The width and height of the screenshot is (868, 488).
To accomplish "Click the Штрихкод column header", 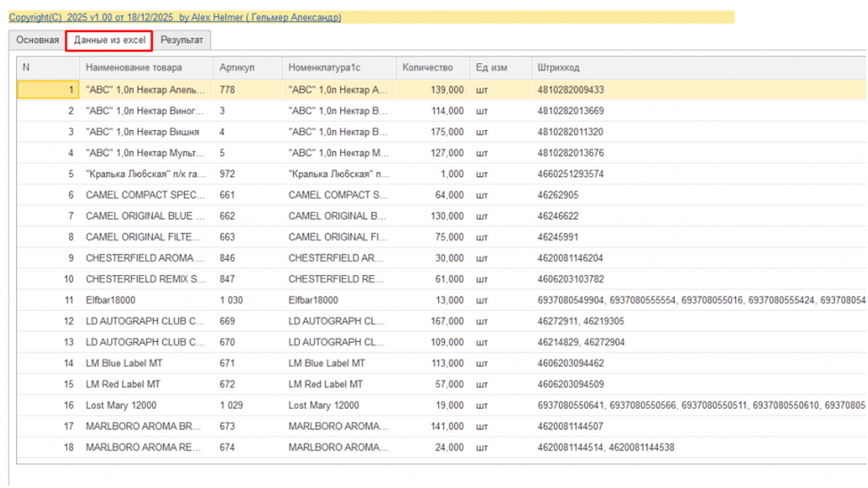I will [558, 68].
